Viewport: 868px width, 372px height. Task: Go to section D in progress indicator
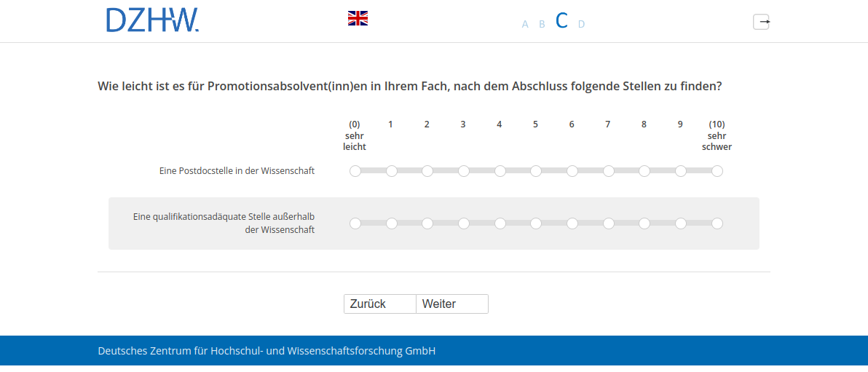(x=581, y=24)
